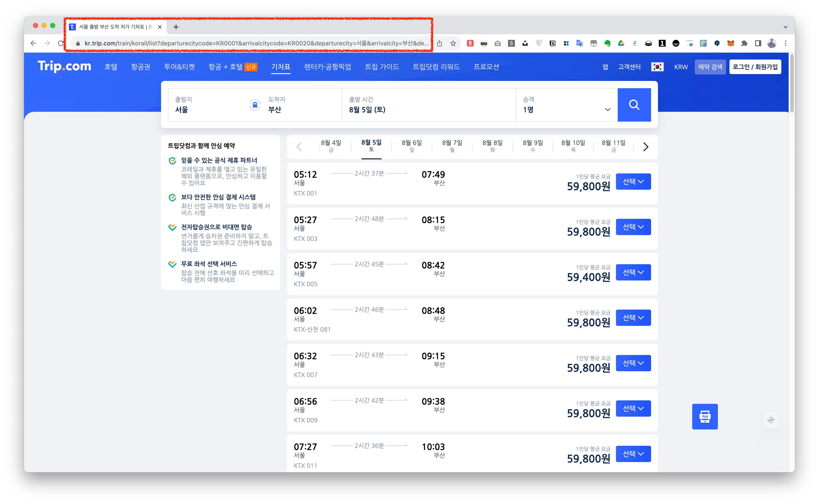Select the 8월 4일 date tab

pos(331,146)
